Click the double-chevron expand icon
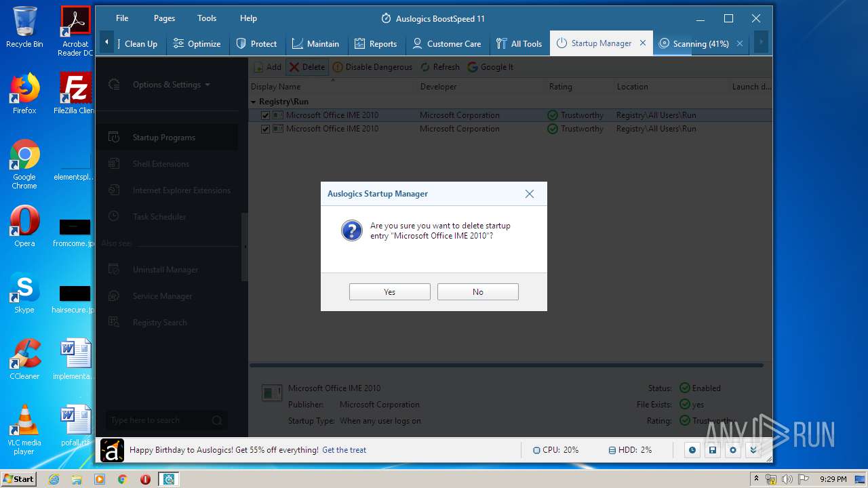Image resolution: width=868 pixels, height=488 pixels. pyautogui.click(x=753, y=450)
